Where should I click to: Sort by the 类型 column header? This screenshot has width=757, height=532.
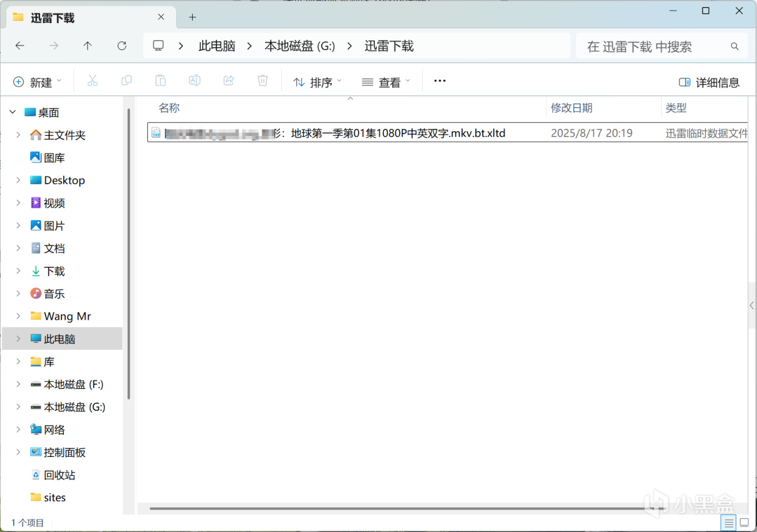coord(676,108)
